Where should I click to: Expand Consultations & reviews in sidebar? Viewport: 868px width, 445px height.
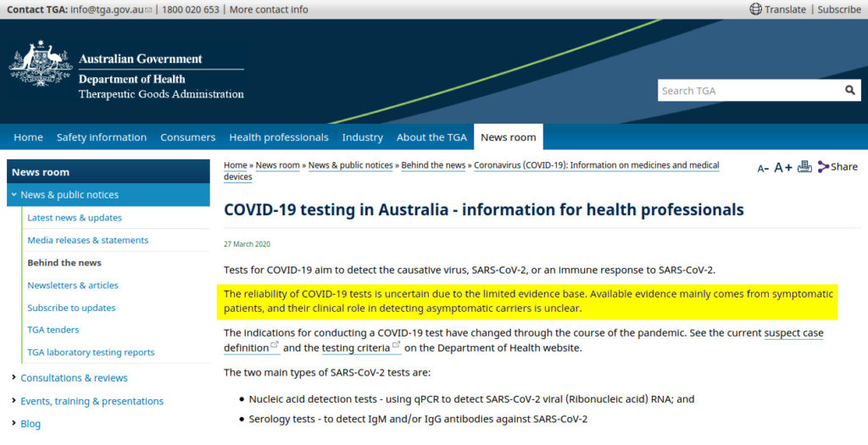coord(14,378)
